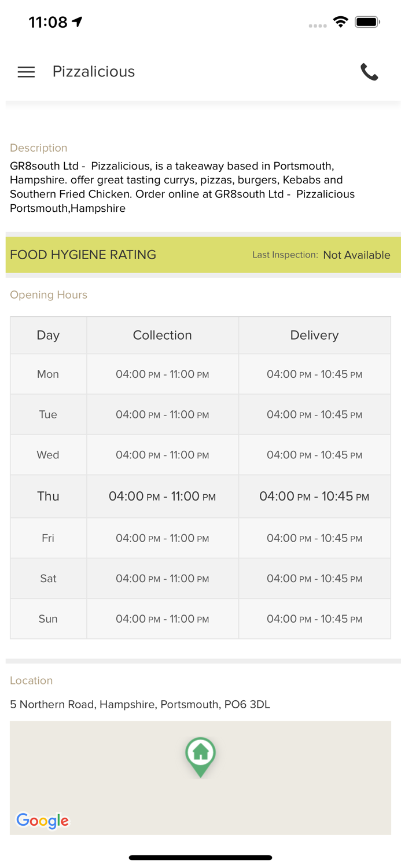Select the Sat row label
This screenshot has width=401, height=868.
pyautogui.click(x=48, y=578)
